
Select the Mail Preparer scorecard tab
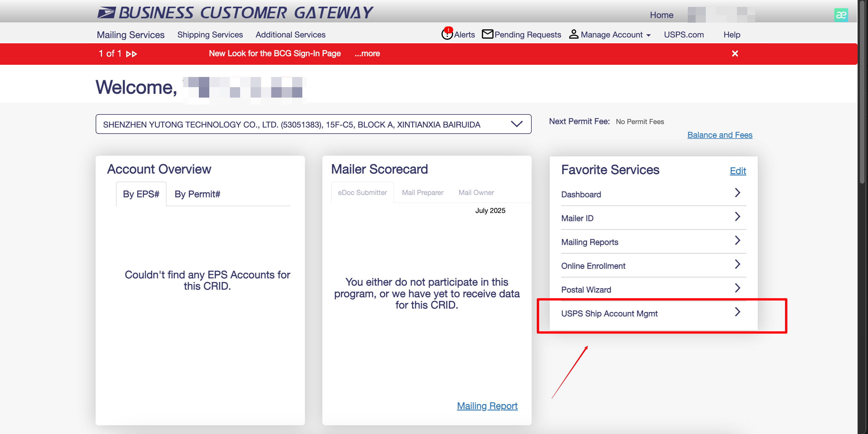tap(423, 193)
